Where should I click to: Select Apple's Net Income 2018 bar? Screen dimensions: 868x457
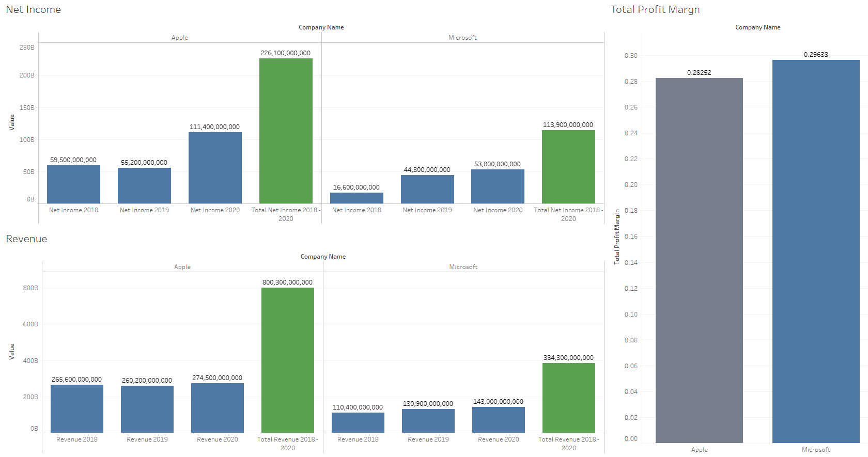(73, 184)
